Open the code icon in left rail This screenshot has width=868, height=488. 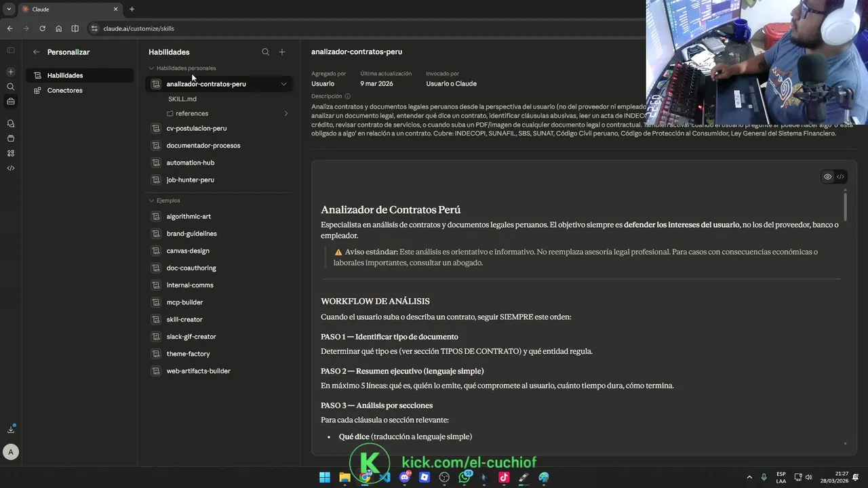pyautogui.click(x=11, y=168)
